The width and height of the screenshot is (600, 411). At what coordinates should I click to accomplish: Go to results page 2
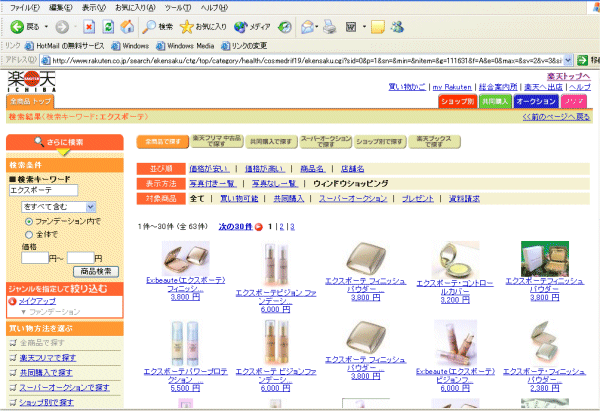pos(282,227)
